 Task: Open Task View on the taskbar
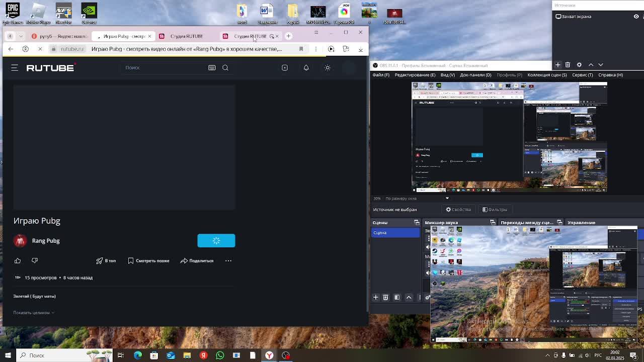pyautogui.click(x=121, y=355)
